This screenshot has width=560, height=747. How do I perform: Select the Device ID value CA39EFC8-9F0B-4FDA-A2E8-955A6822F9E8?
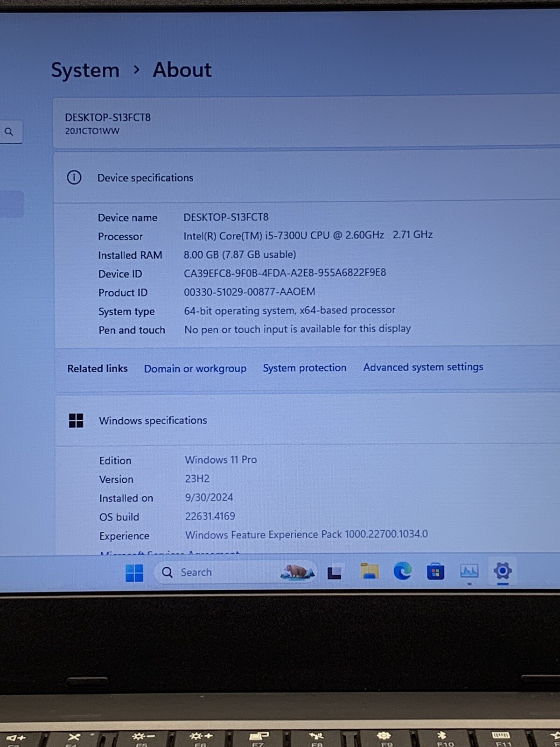click(285, 273)
